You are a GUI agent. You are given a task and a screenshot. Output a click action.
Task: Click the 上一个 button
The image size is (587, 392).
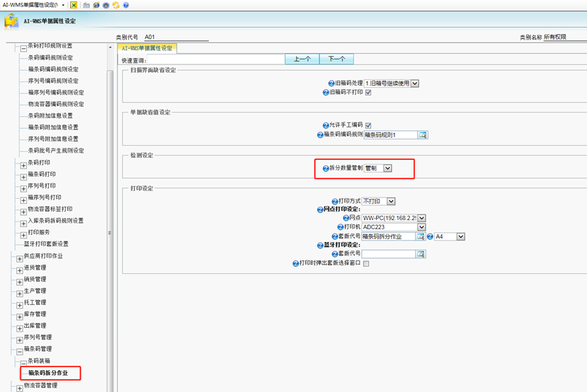(301, 59)
